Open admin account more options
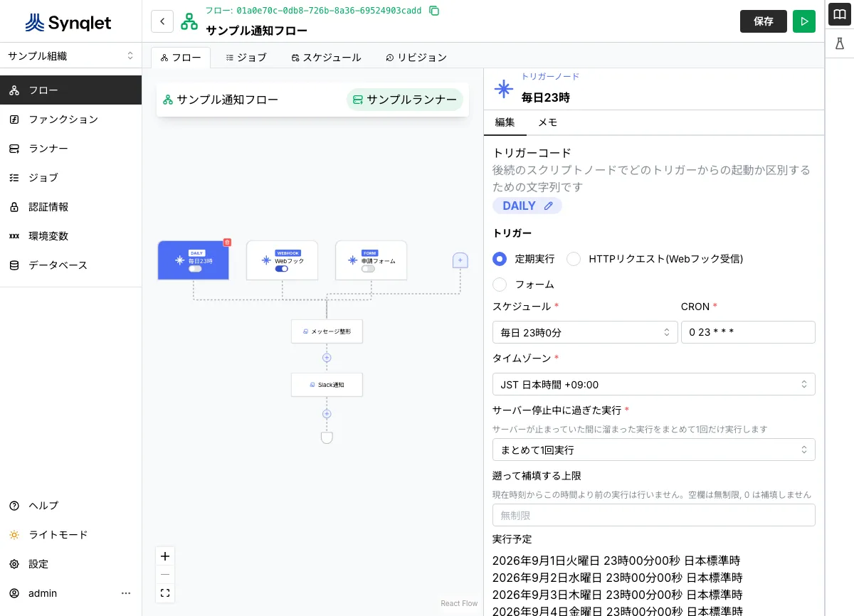This screenshot has width=854, height=616. coord(126,593)
